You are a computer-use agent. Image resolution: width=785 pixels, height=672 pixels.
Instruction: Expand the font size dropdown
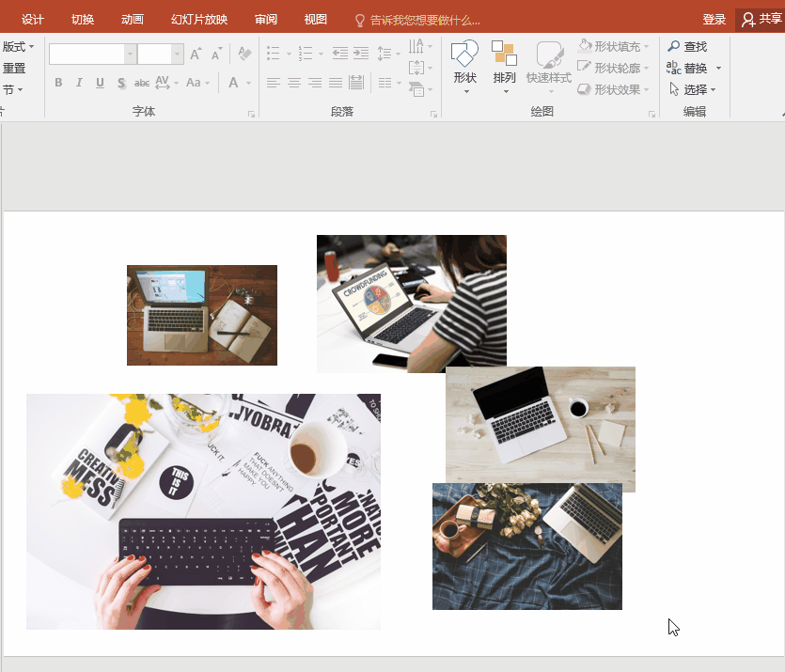click(x=177, y=55)
